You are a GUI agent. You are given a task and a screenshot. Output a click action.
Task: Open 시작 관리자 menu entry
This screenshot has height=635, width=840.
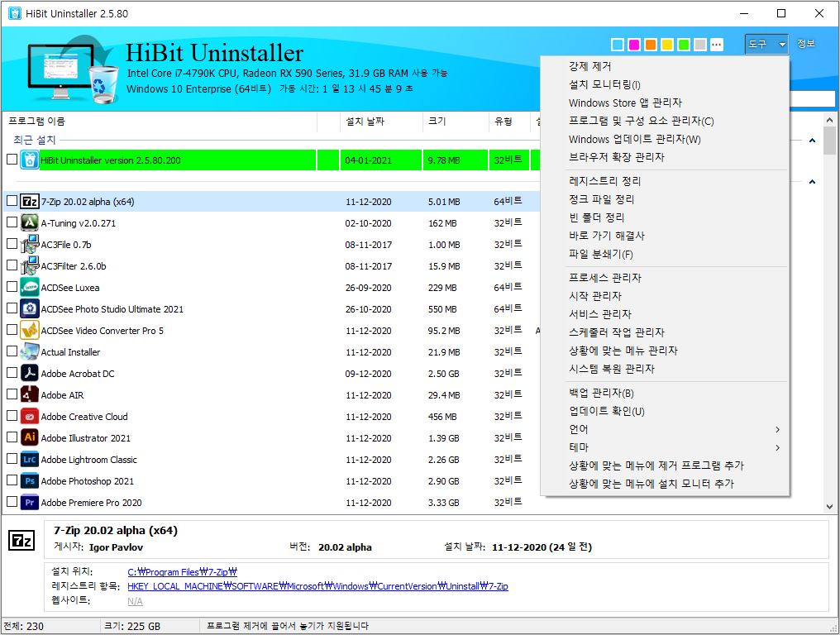665,296
